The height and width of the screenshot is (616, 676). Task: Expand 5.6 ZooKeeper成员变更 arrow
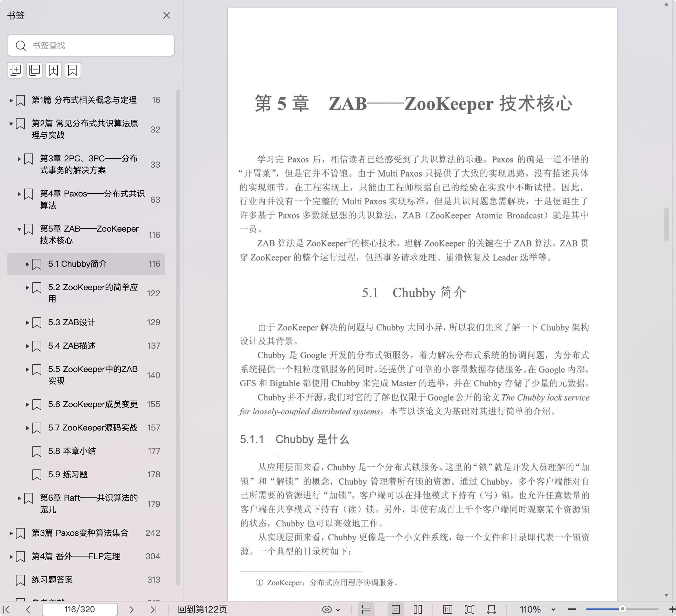coord(28,405)
